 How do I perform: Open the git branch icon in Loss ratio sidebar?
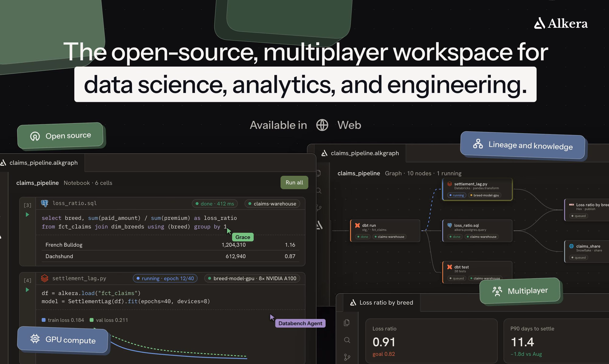347,357
